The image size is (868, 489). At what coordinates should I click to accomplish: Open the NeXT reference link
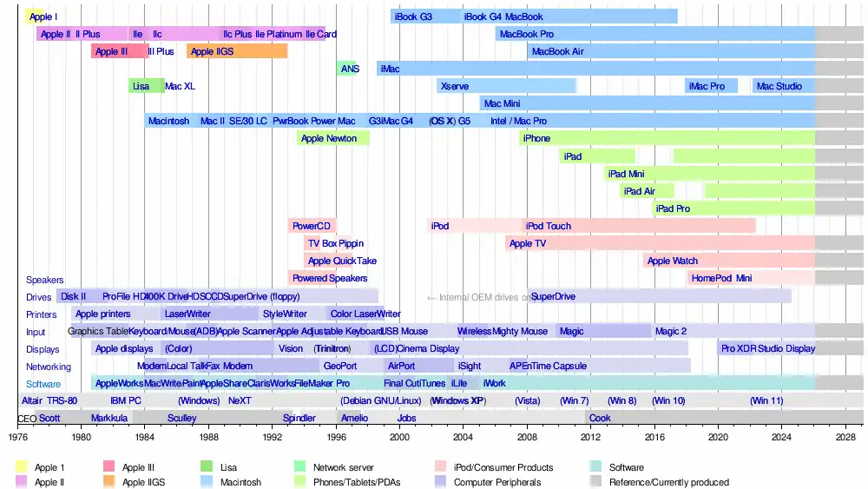point(240,401)
